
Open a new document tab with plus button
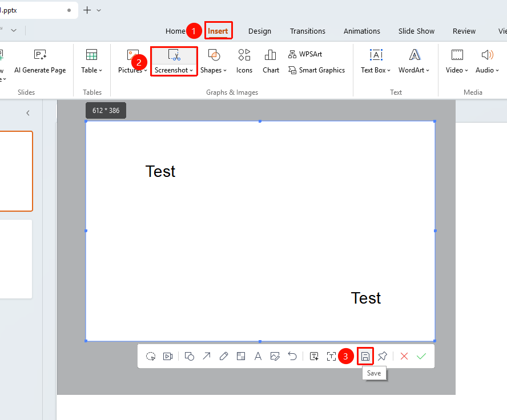pyautogui.click(x=87, y=10)
